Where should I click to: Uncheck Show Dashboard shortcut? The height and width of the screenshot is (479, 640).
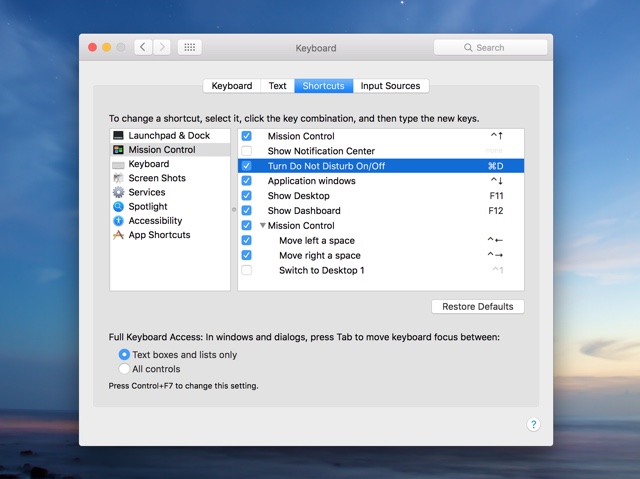247,211
